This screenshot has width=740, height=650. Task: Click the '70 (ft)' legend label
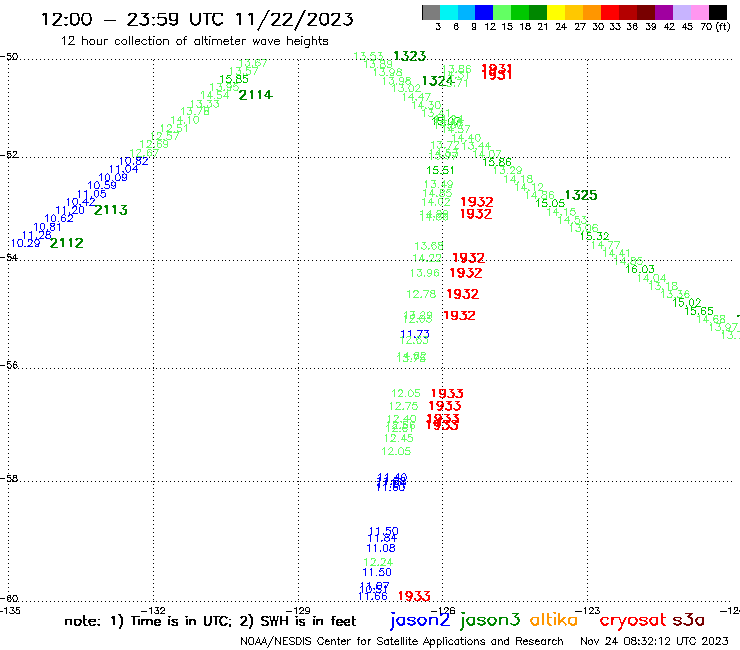[x=715, y=26]
